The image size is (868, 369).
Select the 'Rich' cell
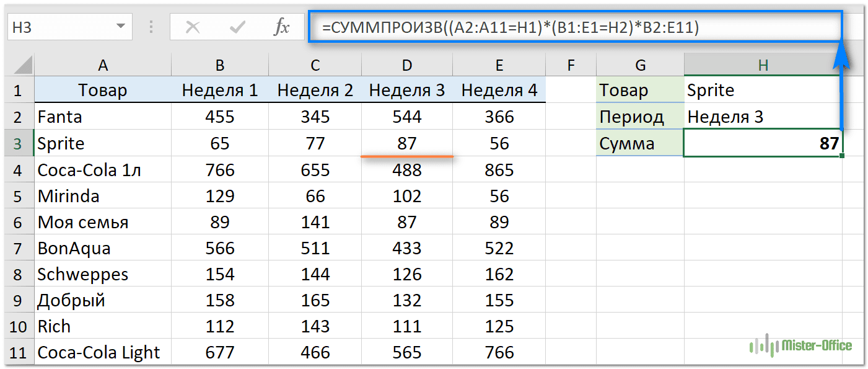point(103,326)
